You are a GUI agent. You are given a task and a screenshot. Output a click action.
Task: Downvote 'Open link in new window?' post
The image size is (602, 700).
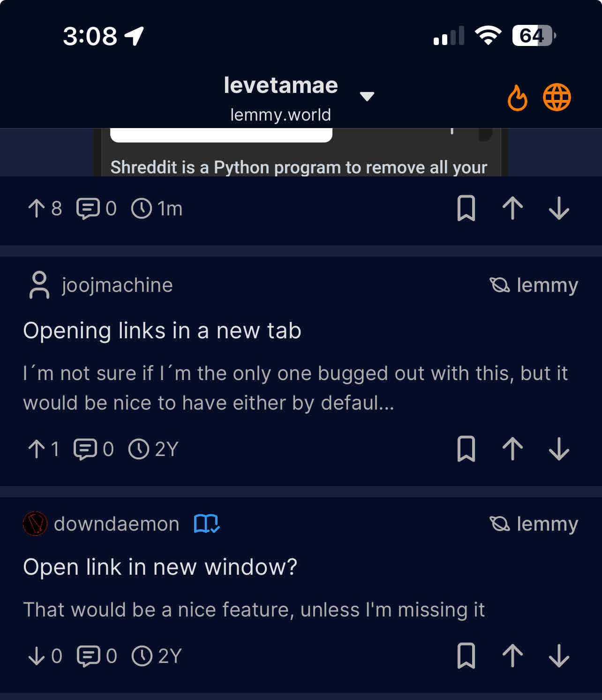pos(559,655)
